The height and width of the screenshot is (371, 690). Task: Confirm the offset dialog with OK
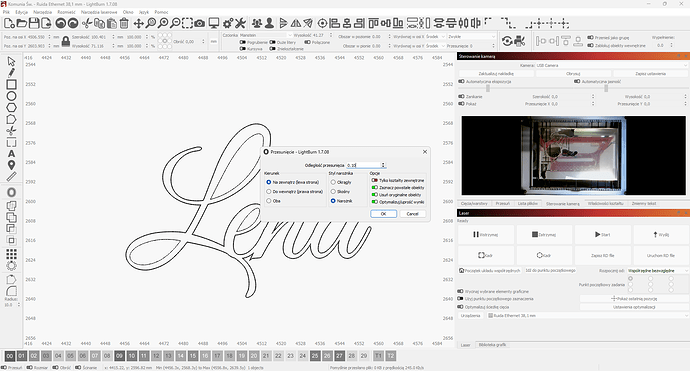click(383, 214)
